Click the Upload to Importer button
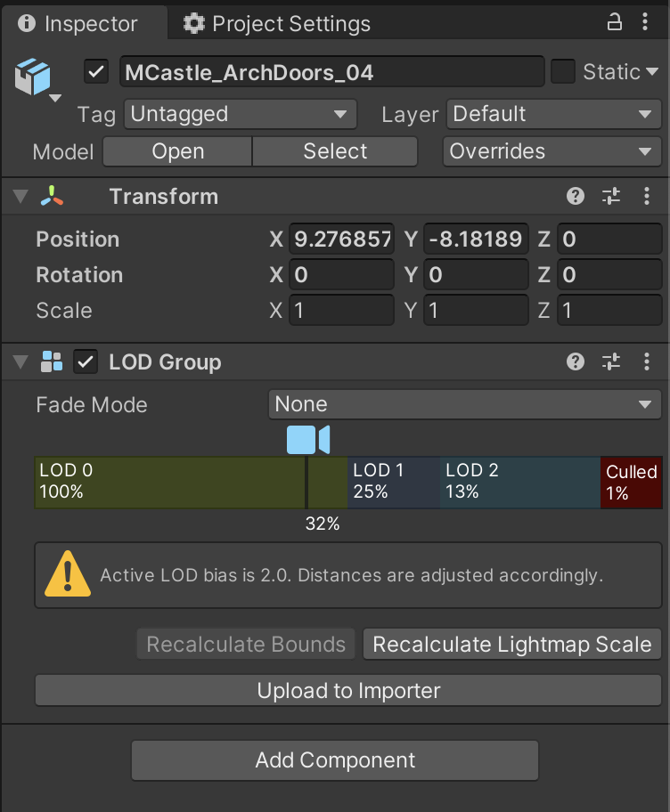This screenshot has height=812, width=670. (x=348, y=690)
